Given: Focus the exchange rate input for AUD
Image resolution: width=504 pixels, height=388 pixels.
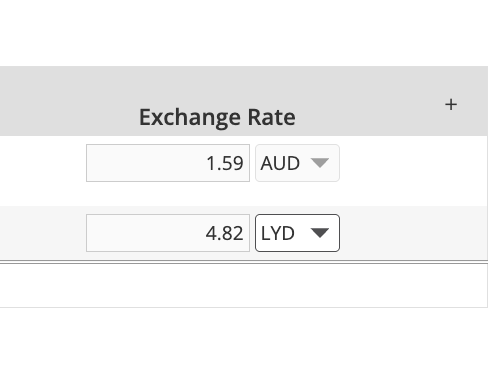Looking at the screenshot, I should click(x=168, y=163).
